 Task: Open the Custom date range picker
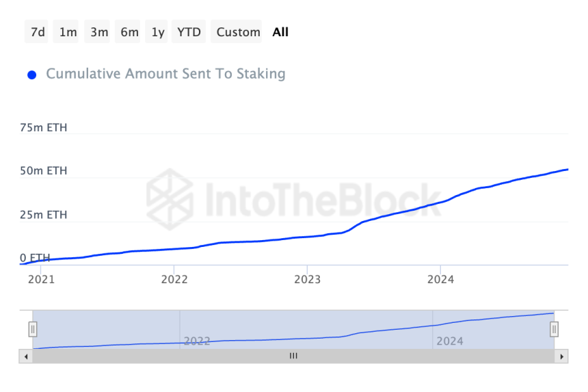pos(238,32)
